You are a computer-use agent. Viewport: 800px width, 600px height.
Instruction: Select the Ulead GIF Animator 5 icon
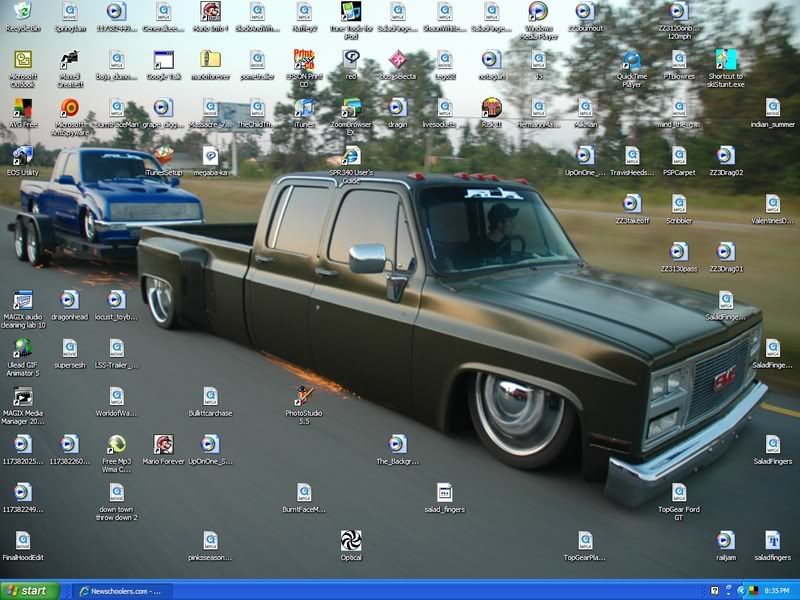coord(22,348)
